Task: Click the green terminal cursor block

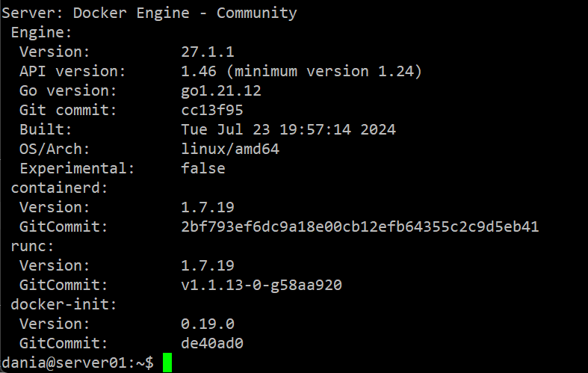Action: point(167,363)
